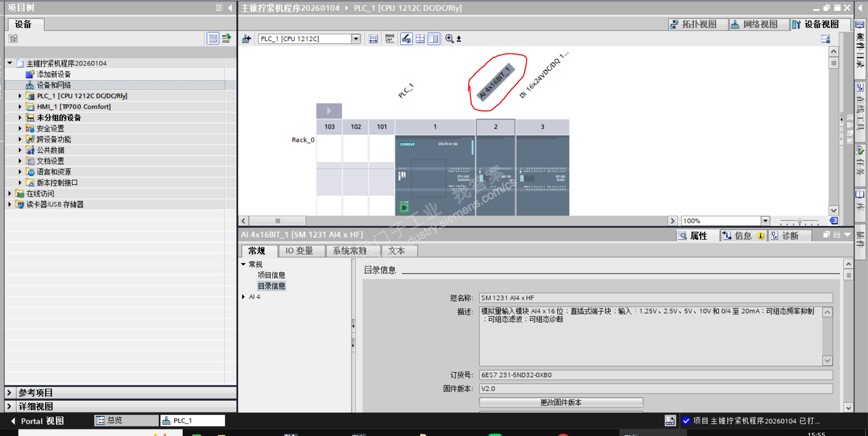This screenshot has height=436, width=868.
Task: Select 设备和网络 in the project tree
Action: click(x=53, y=85)
